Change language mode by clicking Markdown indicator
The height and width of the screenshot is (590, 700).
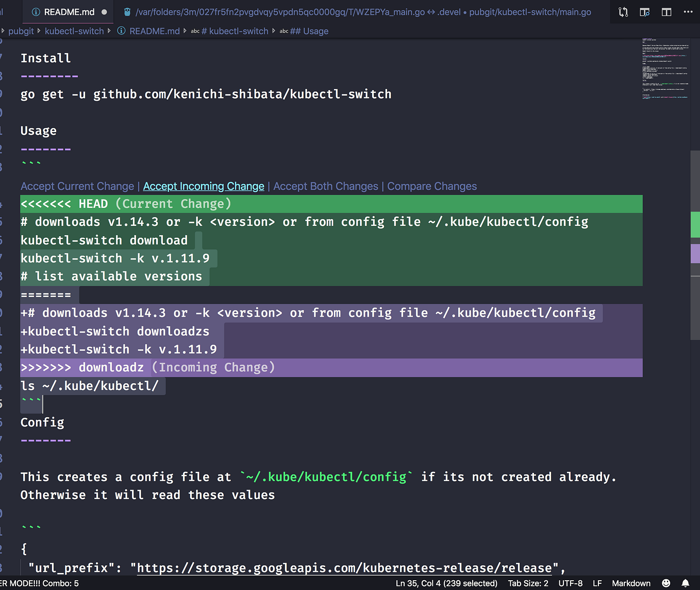tap(631, 583)
